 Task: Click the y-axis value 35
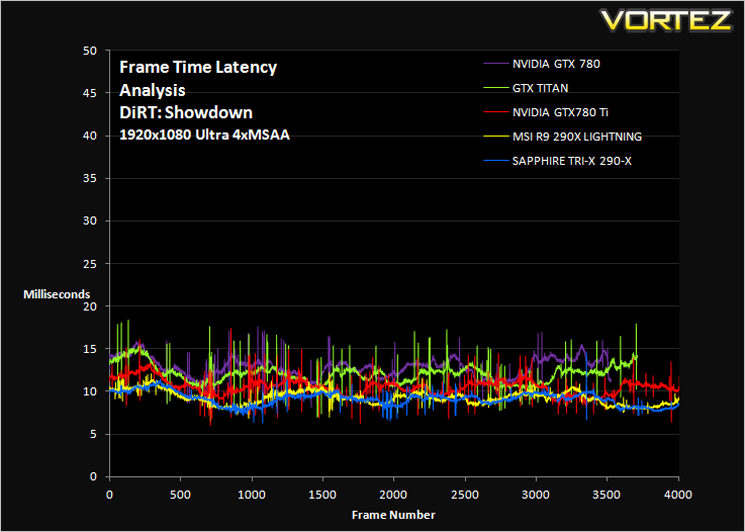coord(90,179)
